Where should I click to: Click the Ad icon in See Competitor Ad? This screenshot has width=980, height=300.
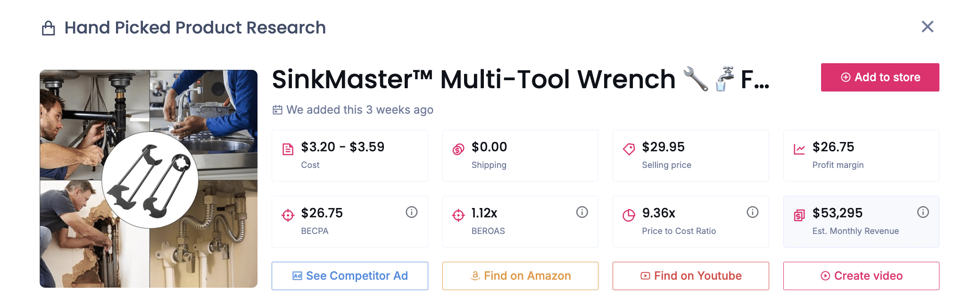[x=298, y=275]
